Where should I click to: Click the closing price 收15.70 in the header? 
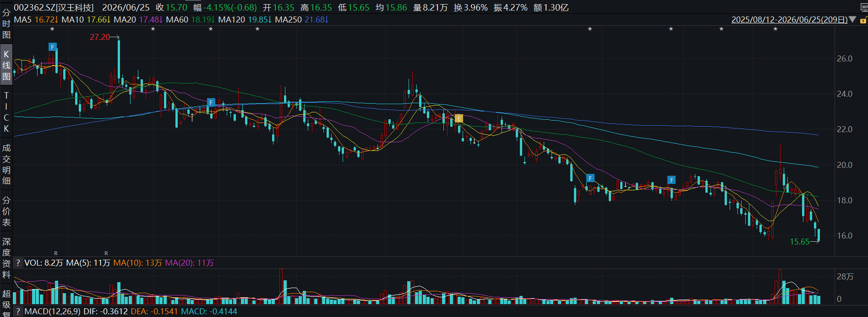(172, 7)
